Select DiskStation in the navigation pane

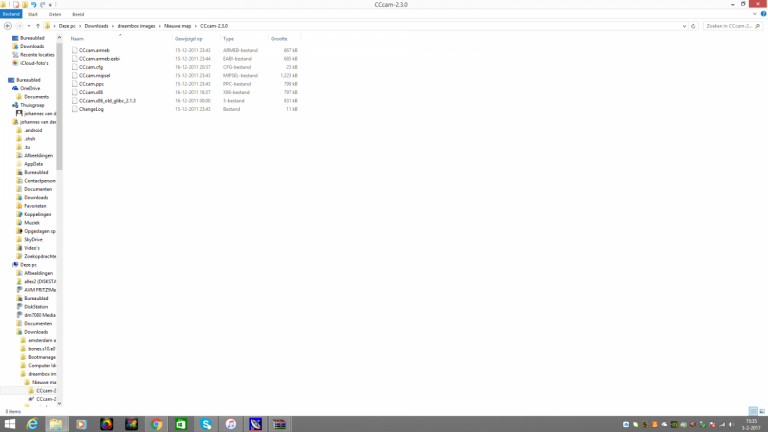pos(37,307)
